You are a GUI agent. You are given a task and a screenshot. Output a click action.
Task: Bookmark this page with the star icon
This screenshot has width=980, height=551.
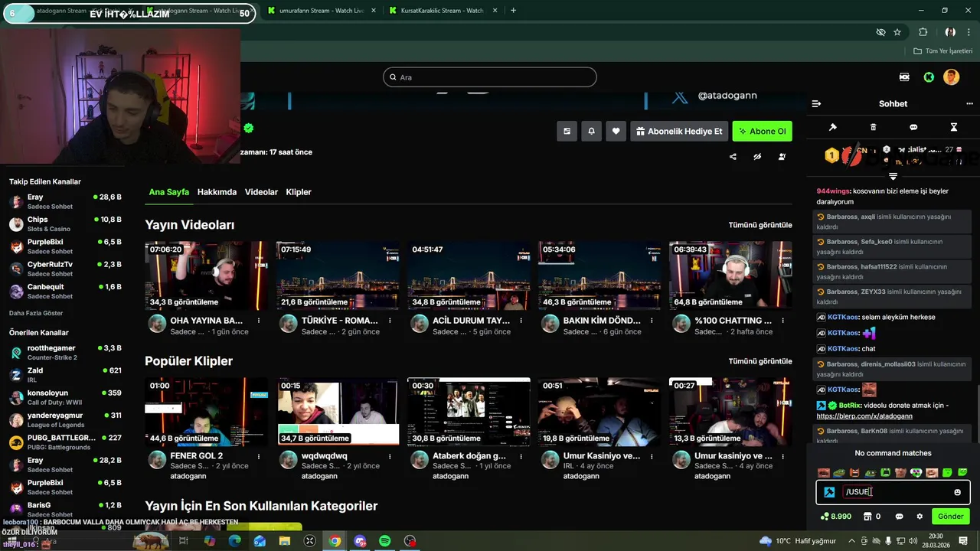(x=897, y=32)
